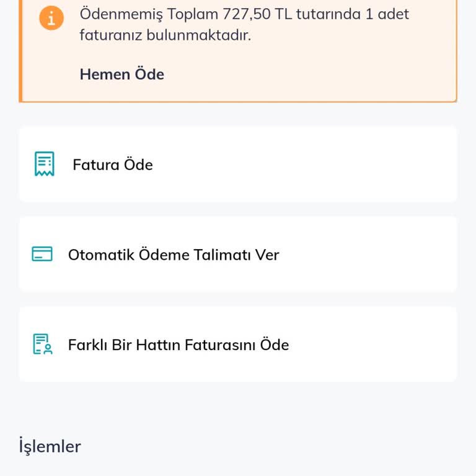Viewport: 476px width, 476px height.
Task: Tap the Farklı Bir Hattın Faturasını Öde label
Action: [178, 345]
